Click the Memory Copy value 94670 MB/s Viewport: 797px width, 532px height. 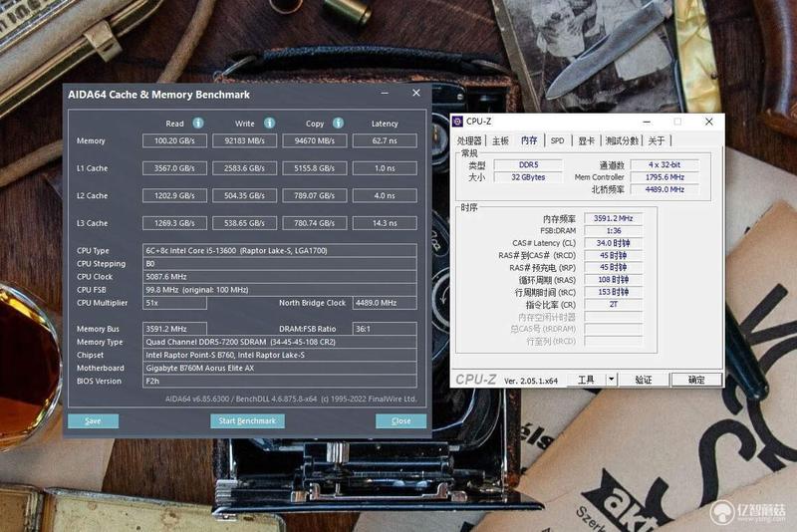click(x=315, y=140)
